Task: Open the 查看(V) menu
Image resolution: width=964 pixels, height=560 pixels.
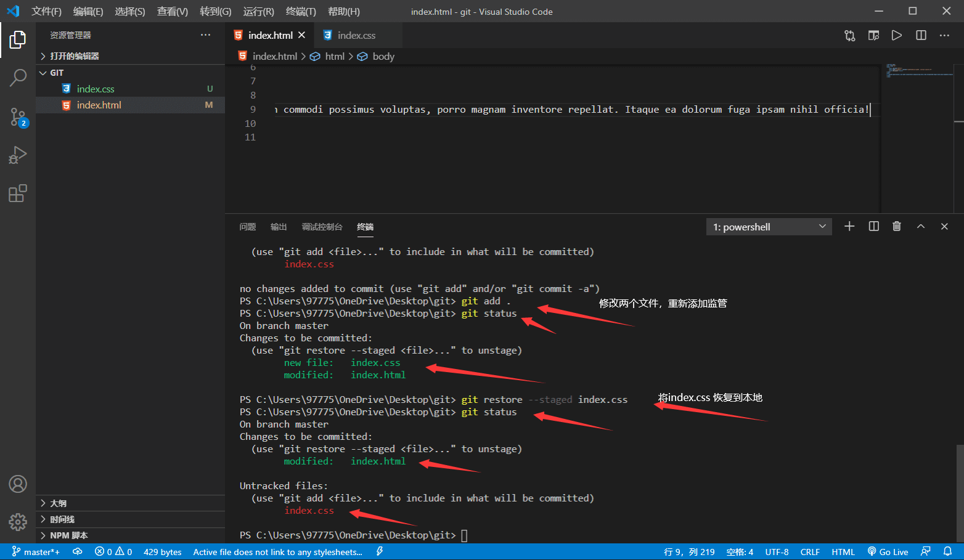Action: coord(173,11)
